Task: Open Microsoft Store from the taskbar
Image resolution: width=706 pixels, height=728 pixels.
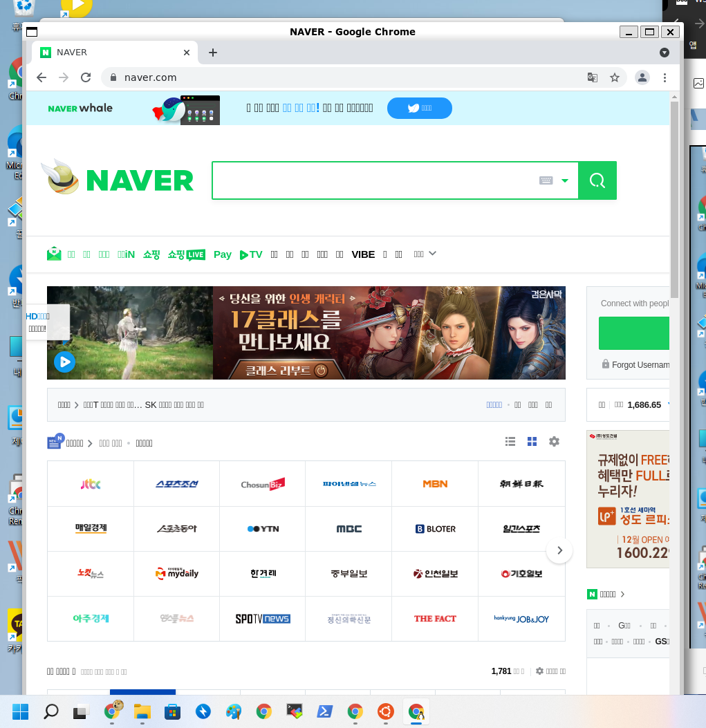Action: coord(172,711)
